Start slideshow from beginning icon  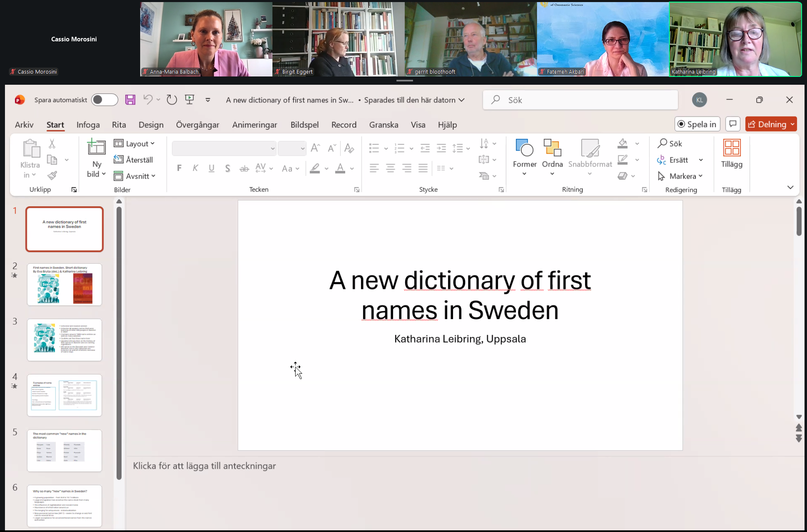[190, 100]
